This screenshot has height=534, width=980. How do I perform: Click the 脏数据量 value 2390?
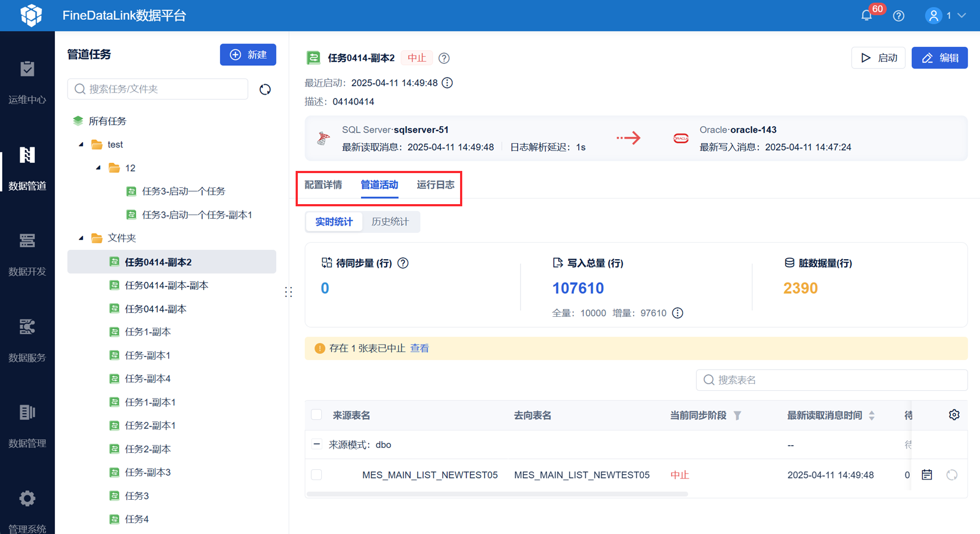click(800, 288)
